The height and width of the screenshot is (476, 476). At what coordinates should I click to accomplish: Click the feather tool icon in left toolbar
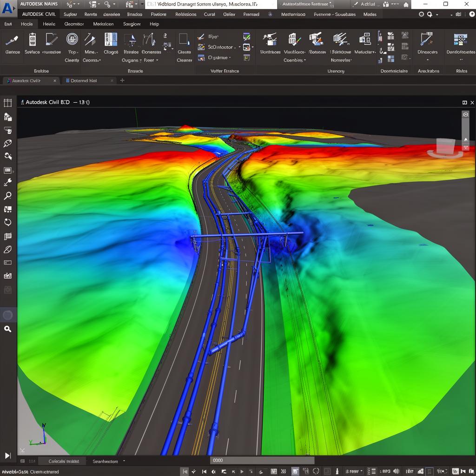click(x=7, y=250)
